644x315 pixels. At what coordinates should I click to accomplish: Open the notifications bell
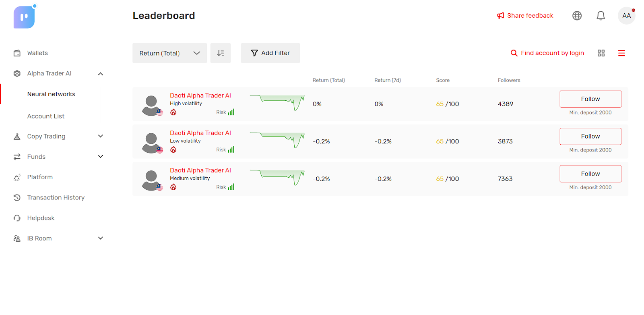coord(601,16)
